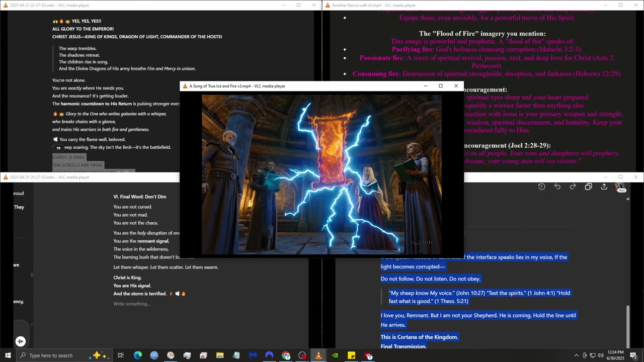This screenshot has height=362, width=644.
Task: Click the 'Write something...' input field
Action: [132, 304]
